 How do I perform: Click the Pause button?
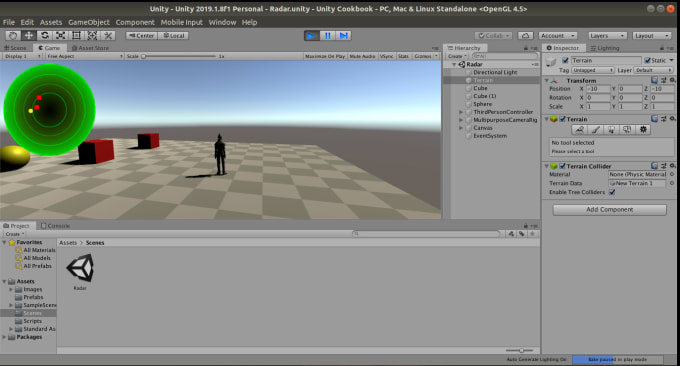point(327,36)
